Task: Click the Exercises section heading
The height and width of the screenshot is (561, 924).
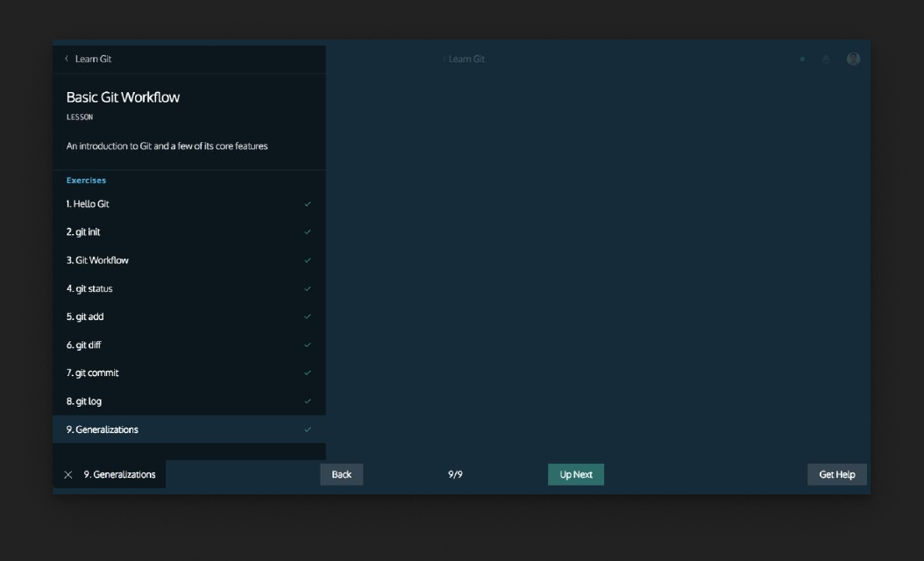Action: coord(86,181)
